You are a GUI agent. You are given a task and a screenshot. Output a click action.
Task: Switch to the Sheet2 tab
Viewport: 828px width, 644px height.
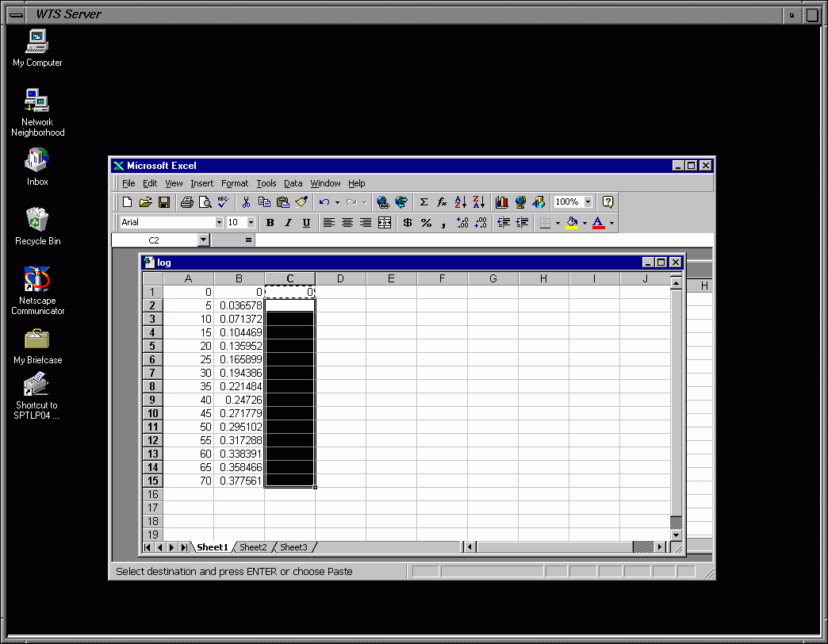[253, 547]
